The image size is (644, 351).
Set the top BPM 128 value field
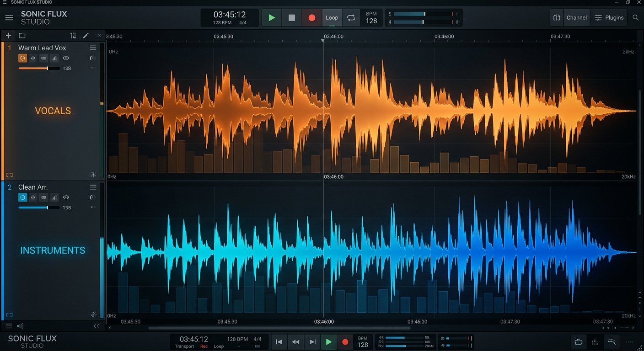click(x=371, y=18)
